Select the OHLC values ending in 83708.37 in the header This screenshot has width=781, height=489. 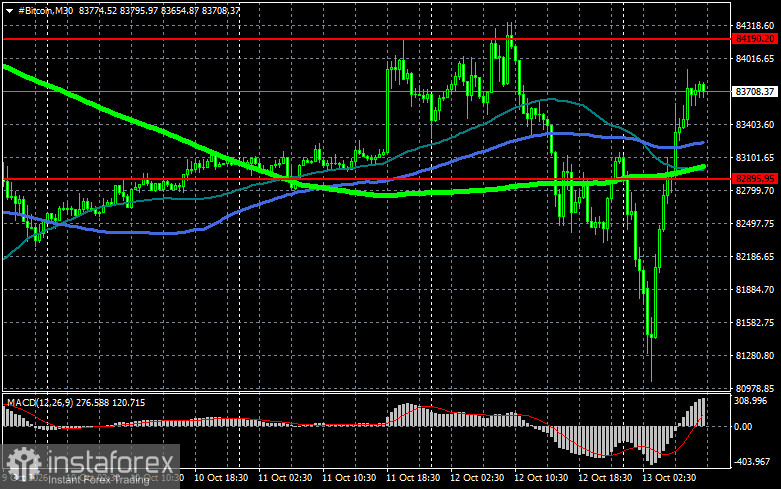point(159,10)
